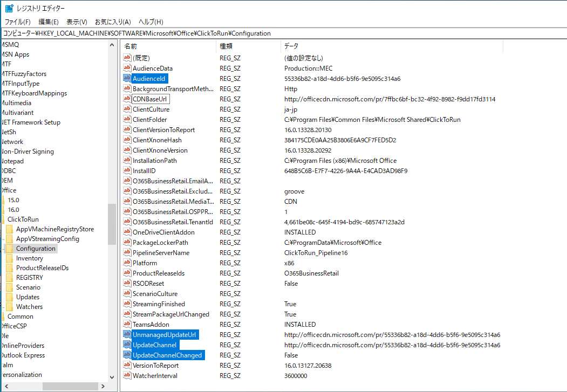
Task: Open the ファイル(F) menu
Action: (17, 22)
